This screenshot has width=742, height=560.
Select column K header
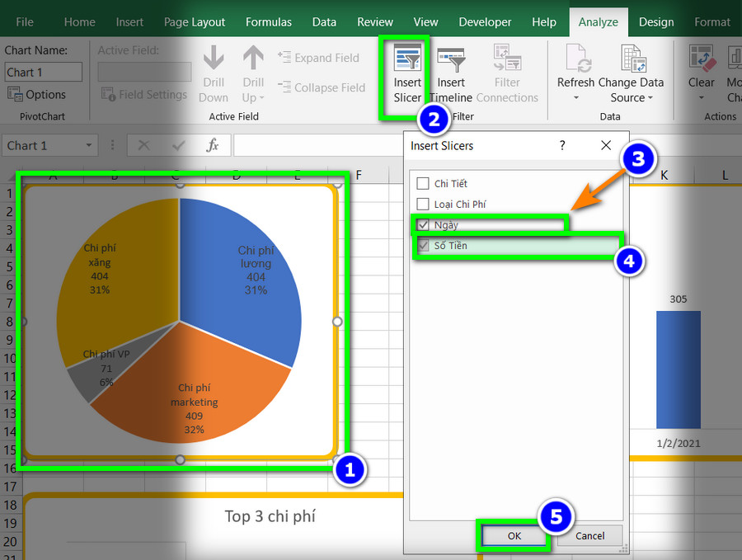click(x=664, y=175)
